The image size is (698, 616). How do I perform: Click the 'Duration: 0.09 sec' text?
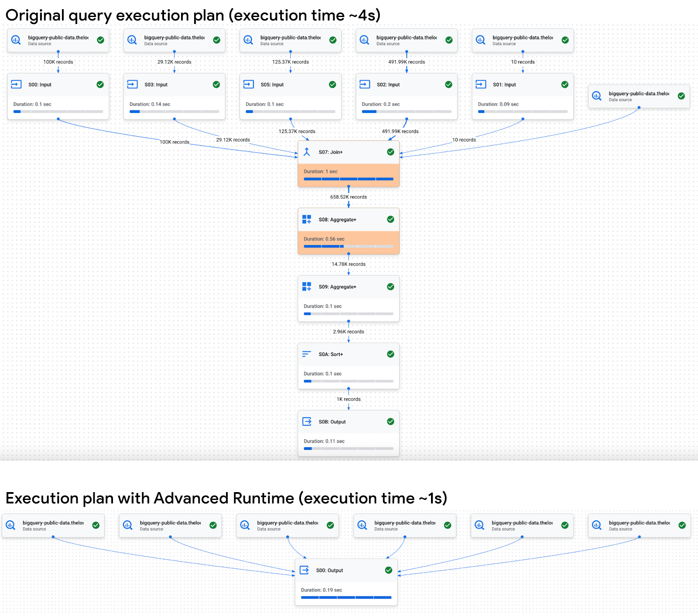point(498,104)
